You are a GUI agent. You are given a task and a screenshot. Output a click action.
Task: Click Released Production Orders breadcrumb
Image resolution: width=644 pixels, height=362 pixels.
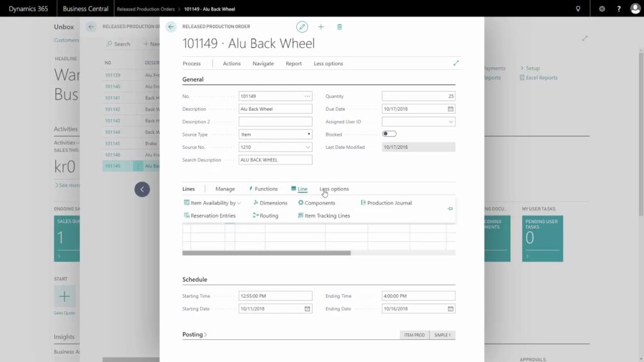click(146, 9)
